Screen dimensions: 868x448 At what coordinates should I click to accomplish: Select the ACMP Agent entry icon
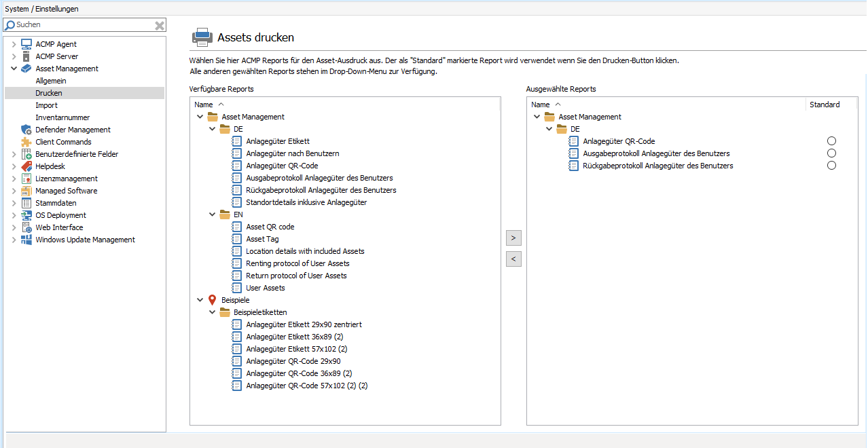pyautogui.click(x=27, y=43)
